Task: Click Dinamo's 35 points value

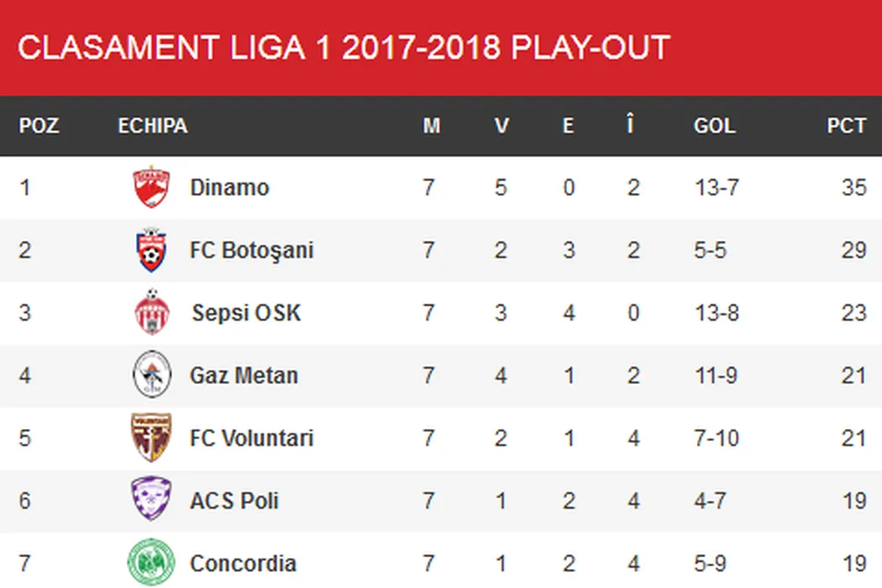Action: (x=853, y=186)
